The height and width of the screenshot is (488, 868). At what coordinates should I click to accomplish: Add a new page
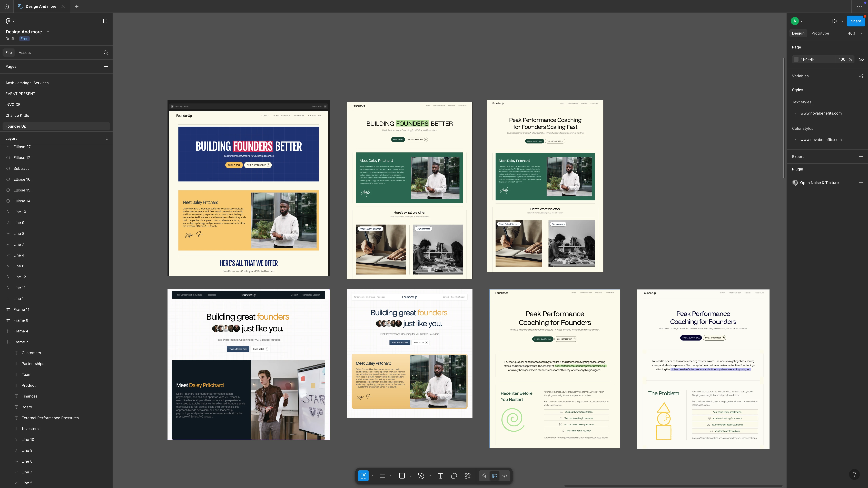[x=106, y=66]
